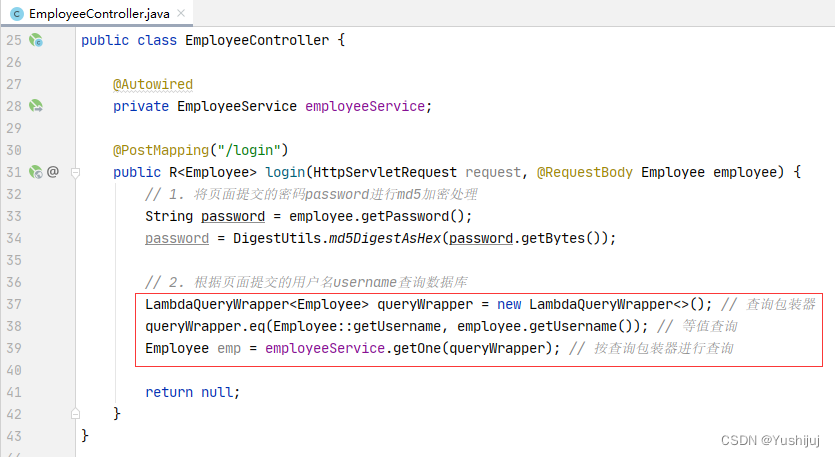The height and width of the screenshot is (457, 835).
Task: Click line number 37 in the gutter
Action: [x=14, y=304]
